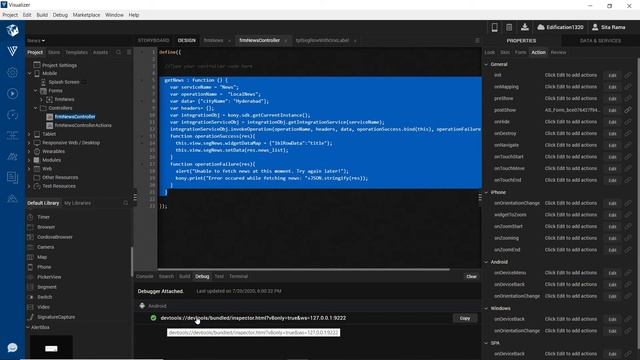Click the Default Library vertical scrollbar
640x360 pixels.
coord(131,261)
